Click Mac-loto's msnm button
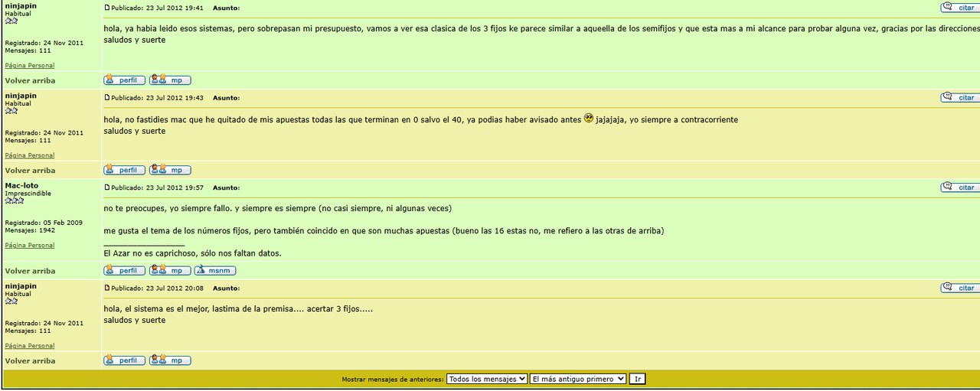 [x=215, y=270]
